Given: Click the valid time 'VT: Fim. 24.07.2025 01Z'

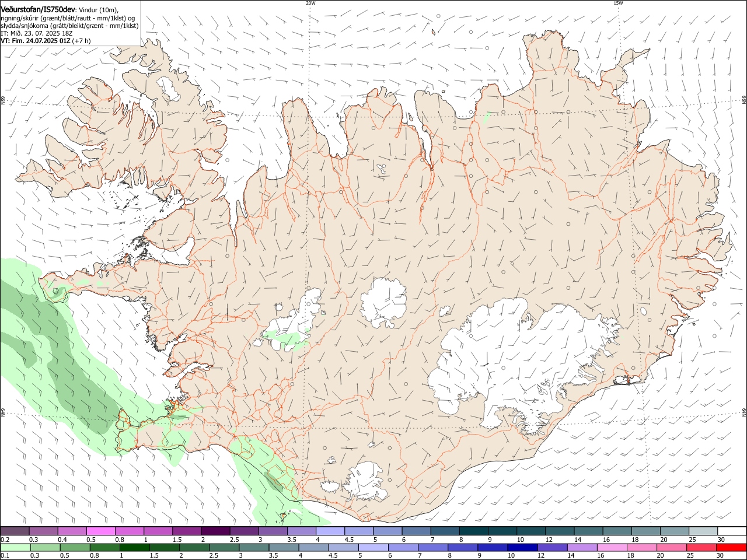Looking at the screenshot, I should [36, 41].
